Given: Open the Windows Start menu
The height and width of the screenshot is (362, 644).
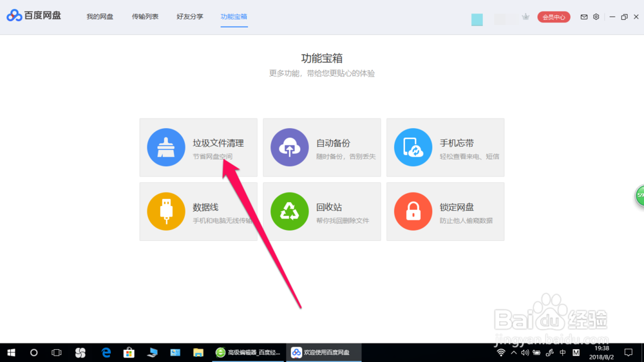Looking at the screenshot, I should [x=11, y=352].
